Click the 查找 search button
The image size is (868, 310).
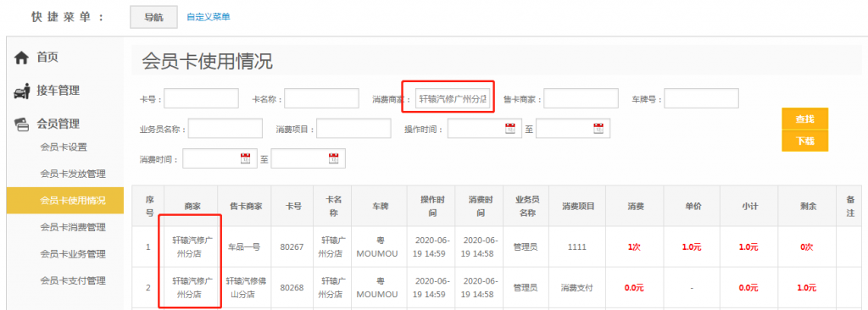(805, 119)
